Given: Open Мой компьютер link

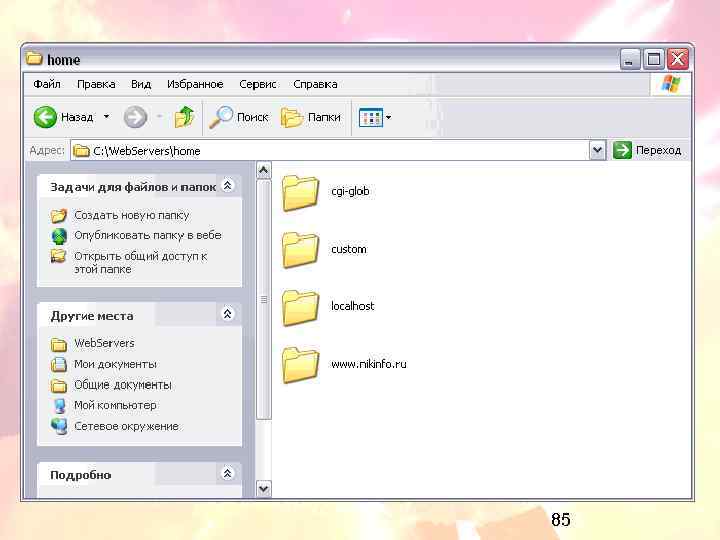Looking at the screenshot, I should 115,405.
